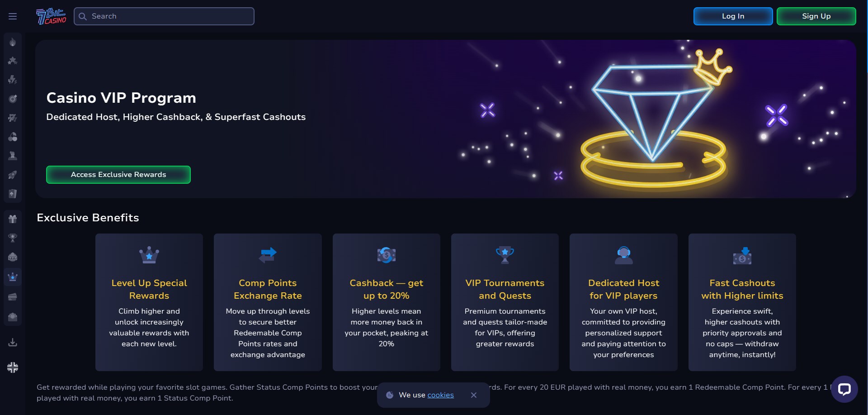This screenshot has height=415, width=868.
Task: Select the lightning bolts sidebar icon
Action: click(x=13, y=80)
